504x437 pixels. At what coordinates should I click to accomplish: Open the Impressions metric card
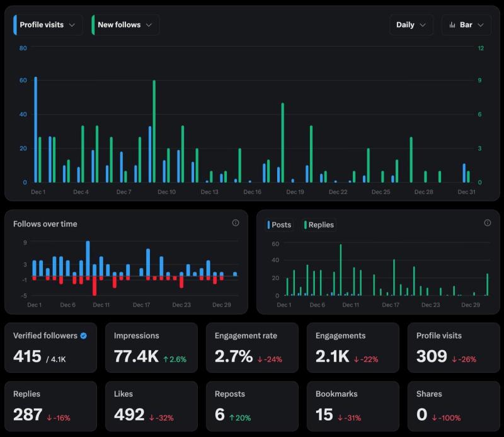151,347
